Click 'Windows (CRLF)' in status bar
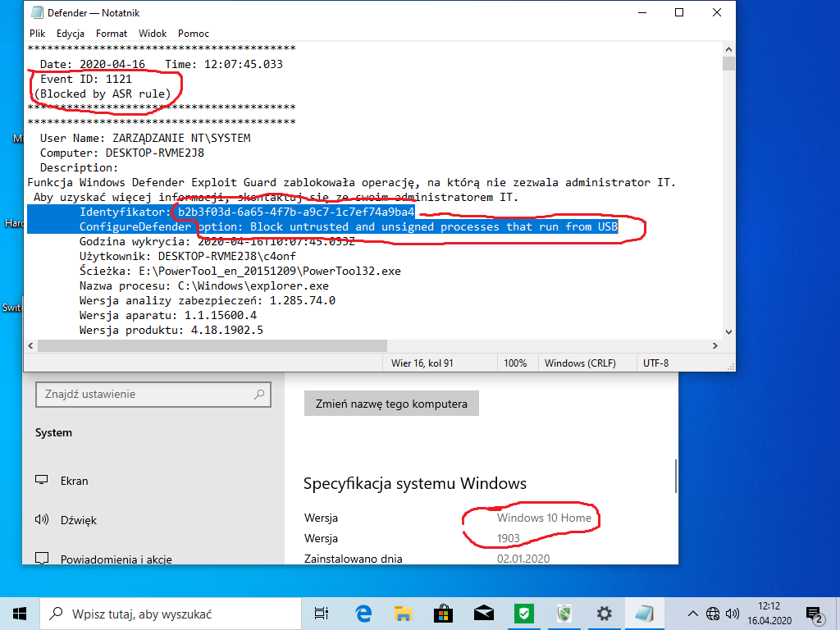840x630 pixels. (x=580, y=363)
